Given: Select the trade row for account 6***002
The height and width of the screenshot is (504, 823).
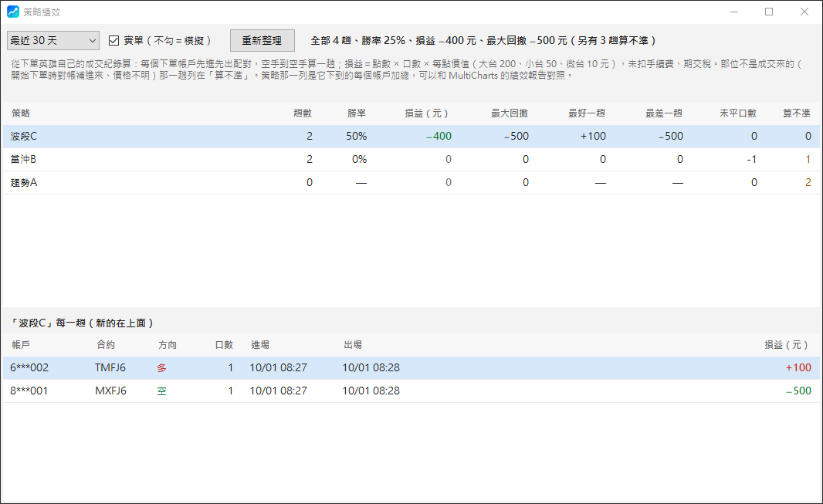Looking at the screenshot, I should (411, 367).
